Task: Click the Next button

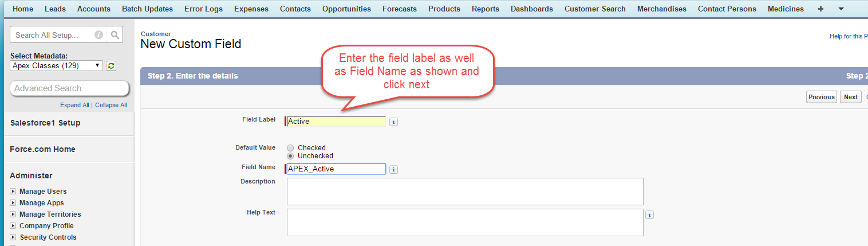Action: tap(850, 97)
